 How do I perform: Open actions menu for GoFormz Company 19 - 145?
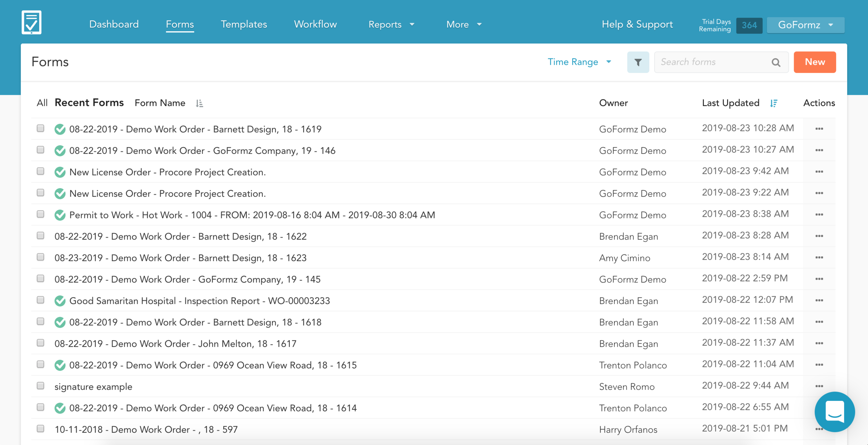(819, 279)
